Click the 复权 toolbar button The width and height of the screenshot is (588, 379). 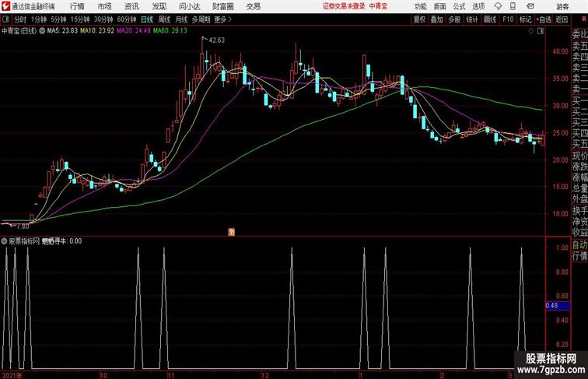(420, 19)
